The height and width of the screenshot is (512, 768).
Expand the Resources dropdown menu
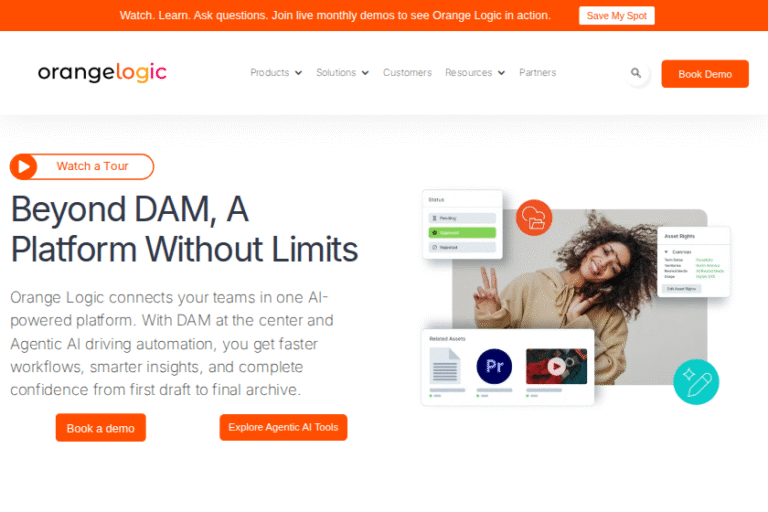(475, 73)
